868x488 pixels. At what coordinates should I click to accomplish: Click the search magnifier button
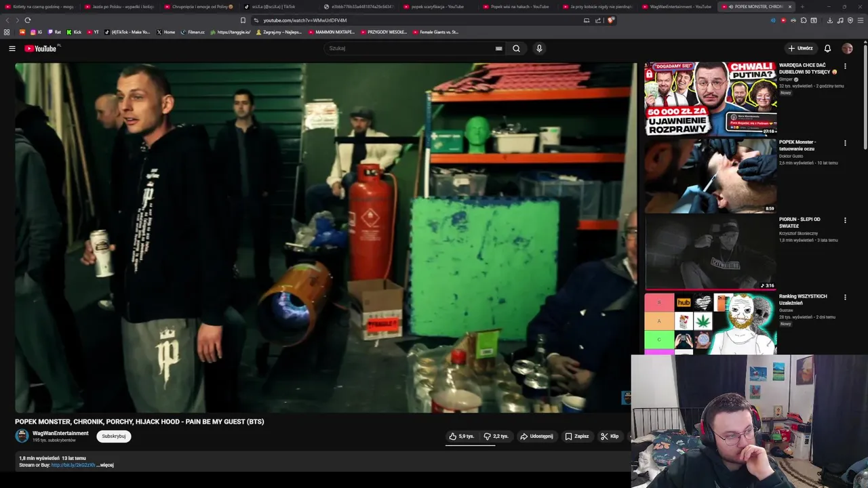[516, 48]
